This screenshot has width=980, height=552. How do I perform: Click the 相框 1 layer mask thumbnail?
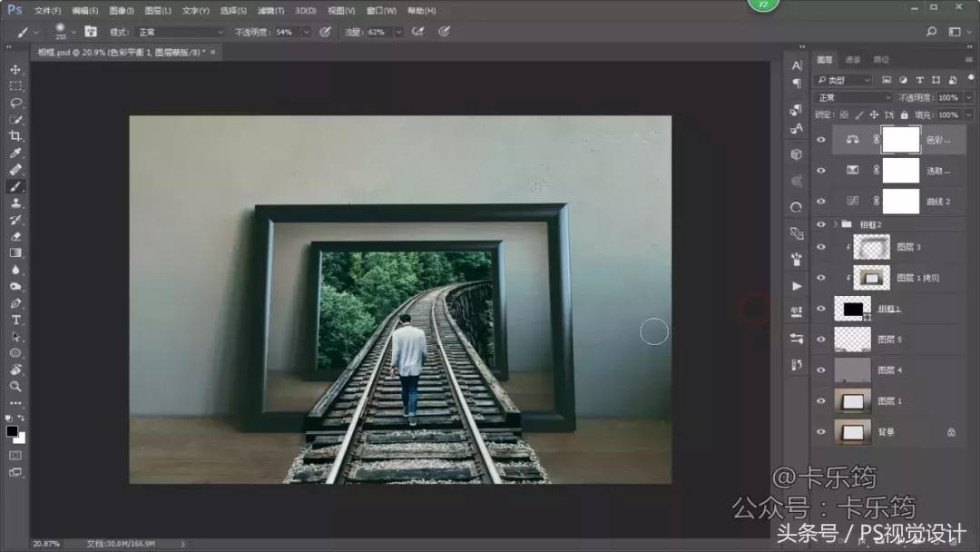pyautogui.click(x=853, y=307)
